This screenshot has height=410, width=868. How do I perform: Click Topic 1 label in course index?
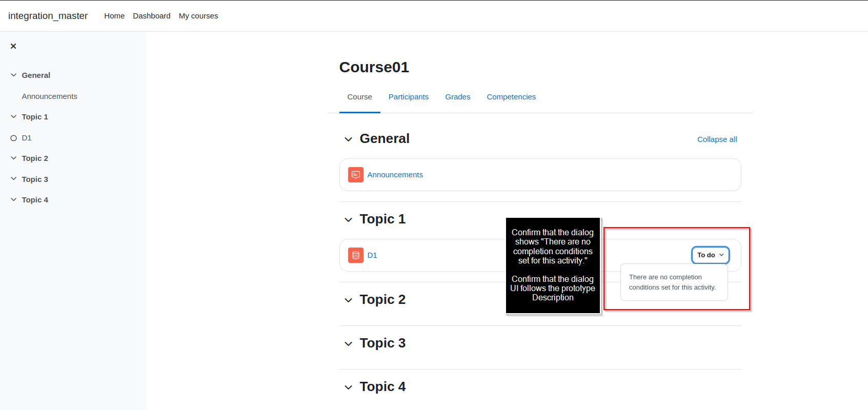(35, 117)
